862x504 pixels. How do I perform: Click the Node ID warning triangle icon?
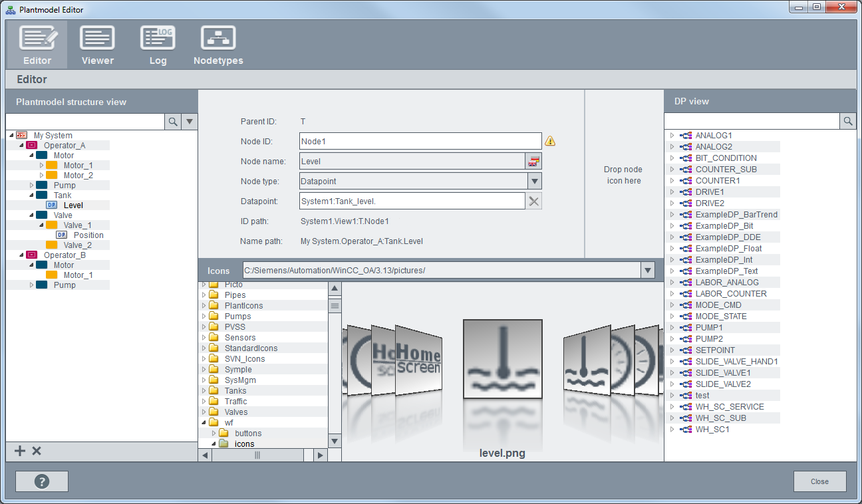point(550,141)
